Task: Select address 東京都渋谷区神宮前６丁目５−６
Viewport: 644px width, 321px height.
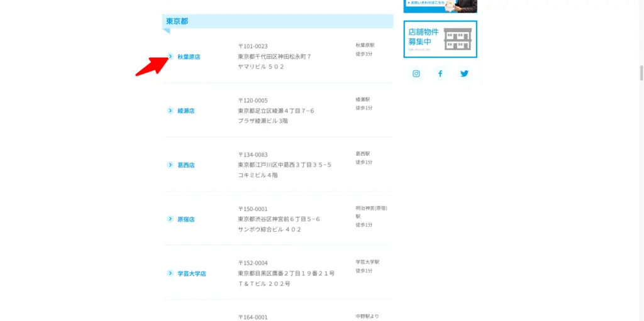Action: click(279, 219)
